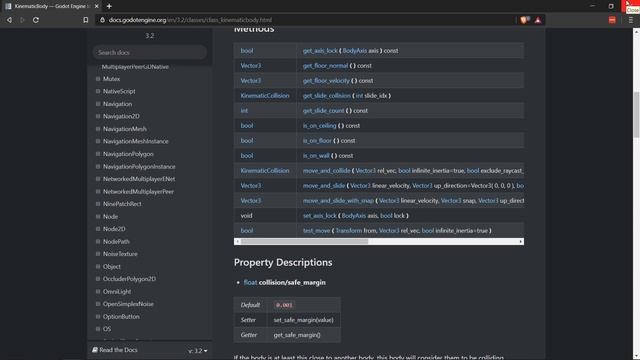Open the get_slide_collision method link
Screen dimensions: 640x360
(327, 96)
